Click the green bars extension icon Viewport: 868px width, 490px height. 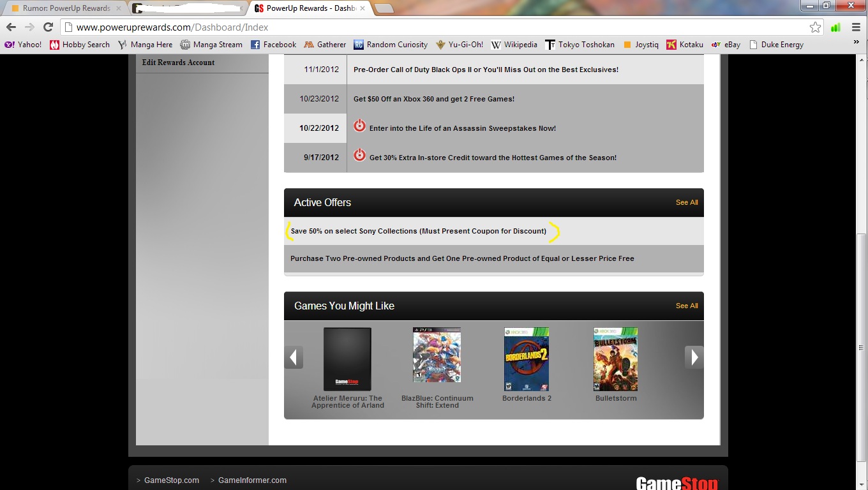point(835,27)
